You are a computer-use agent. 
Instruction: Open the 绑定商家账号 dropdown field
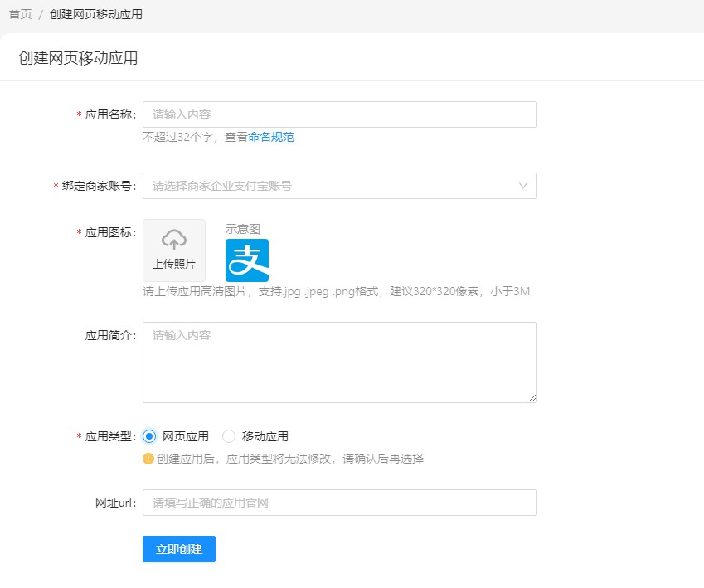click(x=332, y=186)
